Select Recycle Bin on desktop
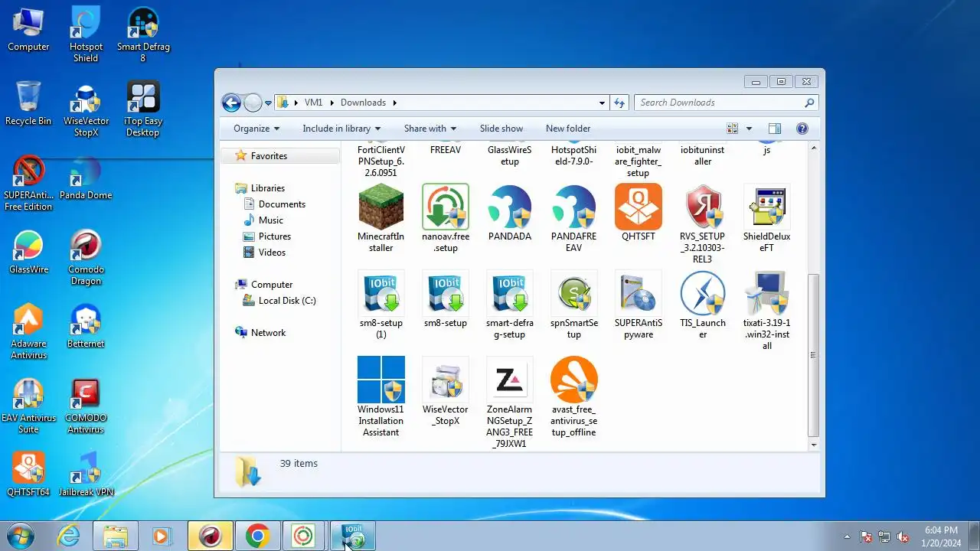The height and width of the screenshot is (551, 980). 28,103
